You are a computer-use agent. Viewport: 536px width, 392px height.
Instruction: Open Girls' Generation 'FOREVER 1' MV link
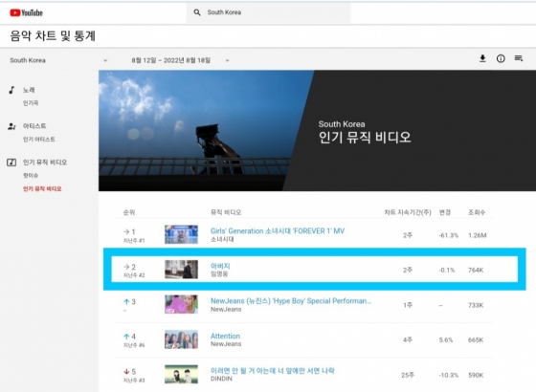point(278,231)
